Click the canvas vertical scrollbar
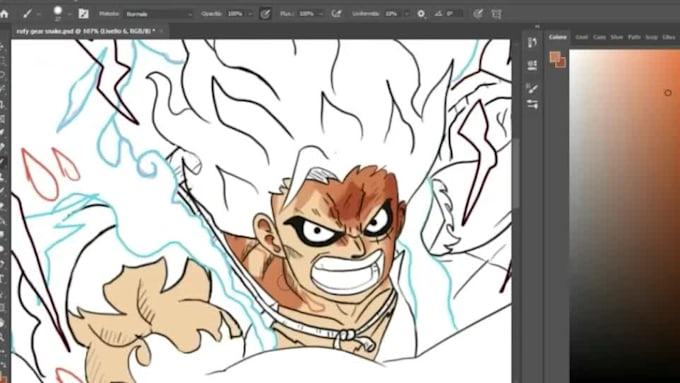The image size is (680, 383). point(516,173)
